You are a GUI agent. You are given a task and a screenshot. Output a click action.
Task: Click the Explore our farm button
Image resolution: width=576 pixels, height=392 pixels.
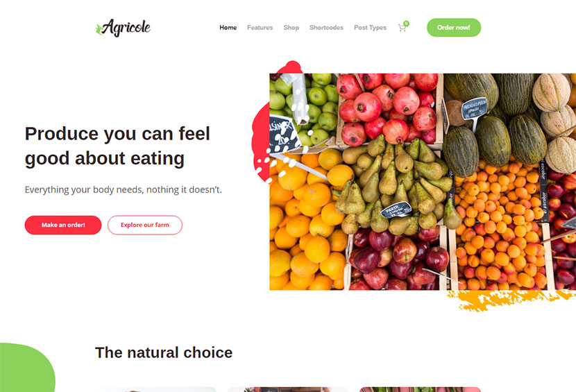(145, 225)
